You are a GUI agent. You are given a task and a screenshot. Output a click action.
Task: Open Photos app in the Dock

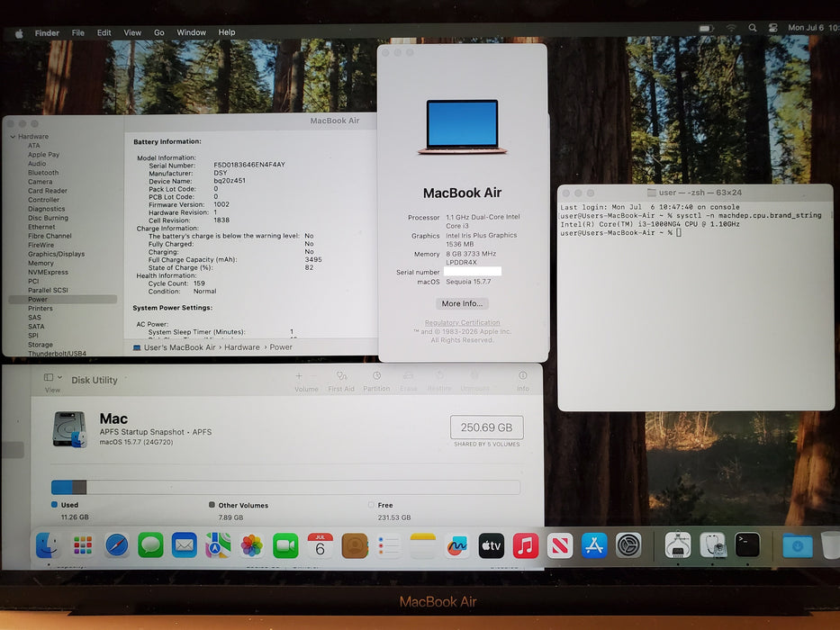click(252, 546)
